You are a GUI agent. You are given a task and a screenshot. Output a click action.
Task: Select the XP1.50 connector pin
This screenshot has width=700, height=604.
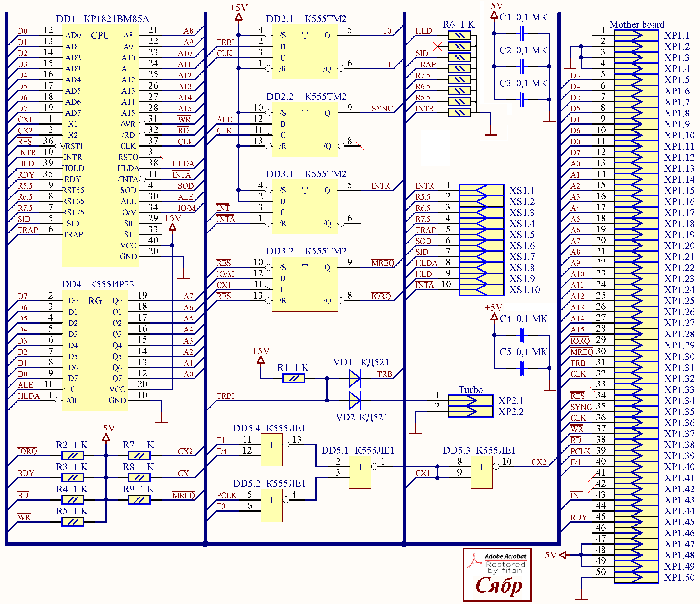[x=636, y=577]
